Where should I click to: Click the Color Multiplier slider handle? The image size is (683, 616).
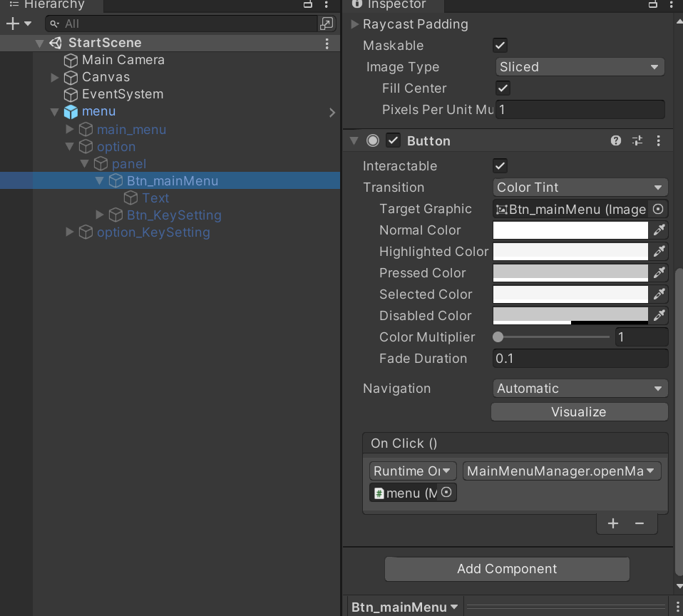click(498, 337)
